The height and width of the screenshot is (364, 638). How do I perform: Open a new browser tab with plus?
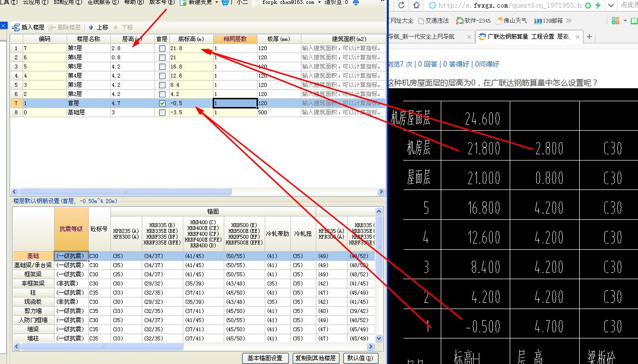(589, 37)
